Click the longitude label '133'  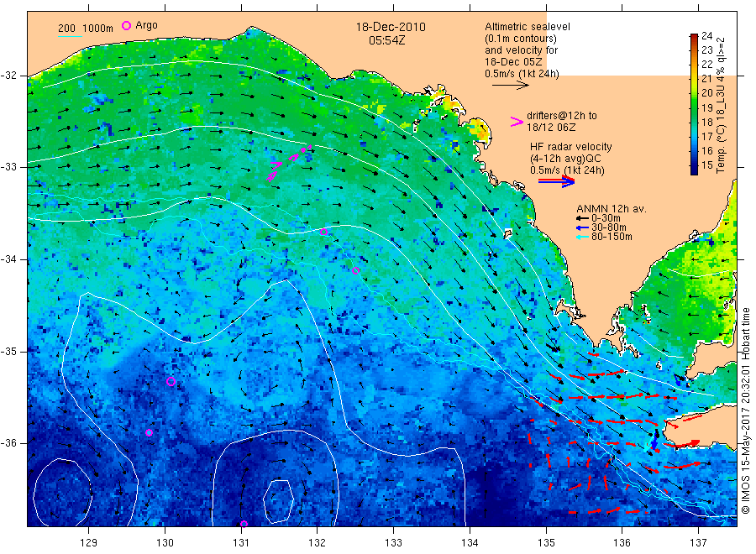coord(393,542)
